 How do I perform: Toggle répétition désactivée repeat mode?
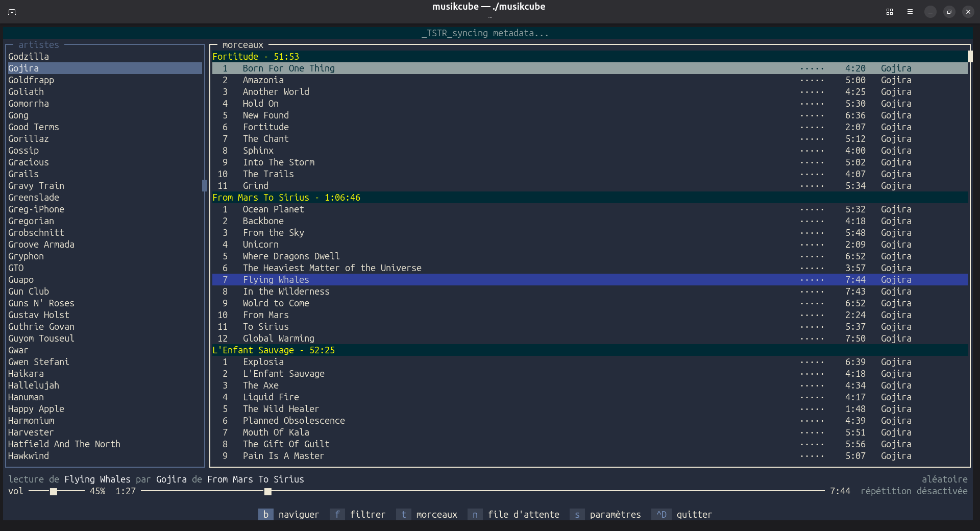pyautogui.click(x=914, y=491)
